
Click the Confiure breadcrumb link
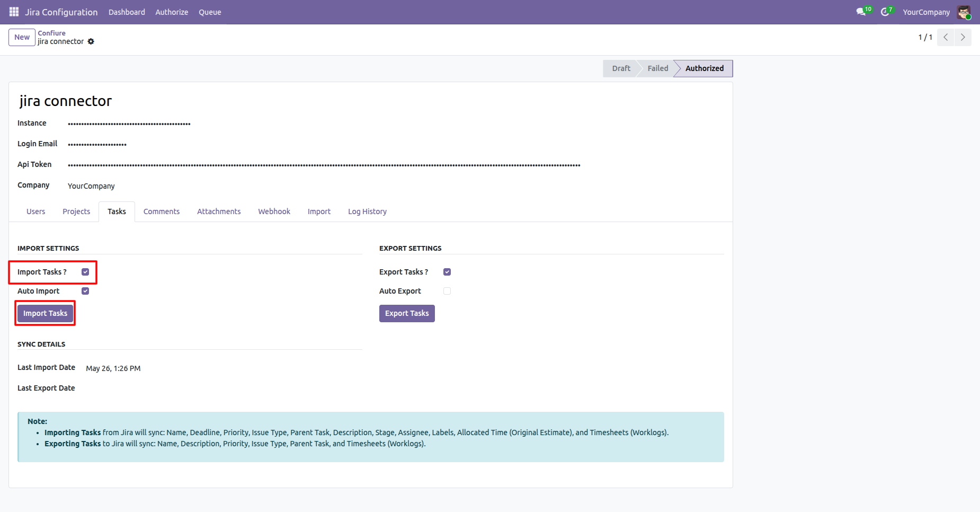(x=52, y=33)
